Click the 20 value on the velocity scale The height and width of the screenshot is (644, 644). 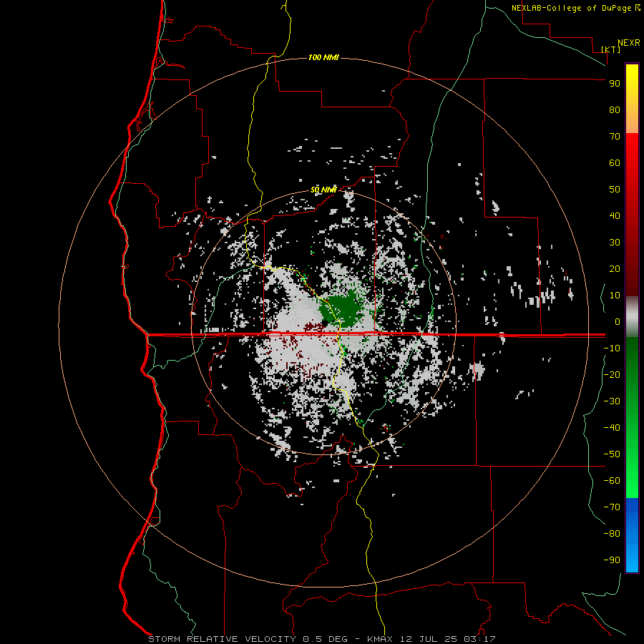tap(615, 268)
